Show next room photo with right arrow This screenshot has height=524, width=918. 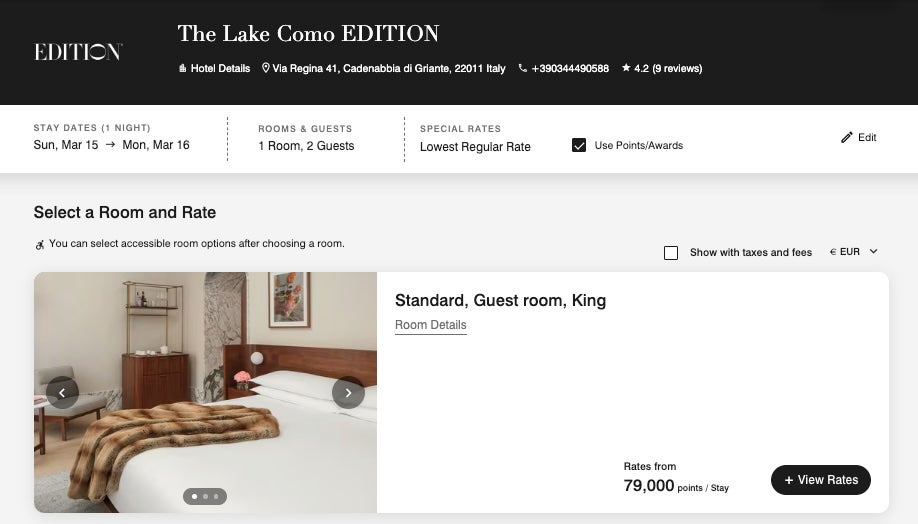click(x=348, y=393)
